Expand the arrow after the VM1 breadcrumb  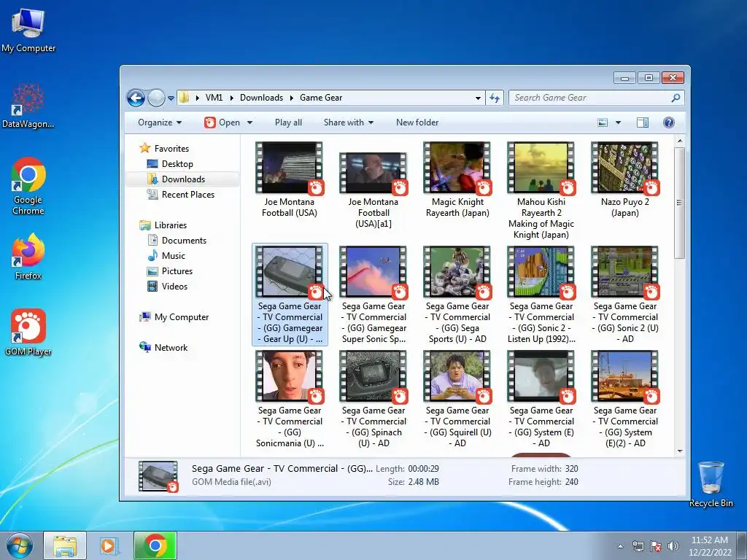(231, 98)
